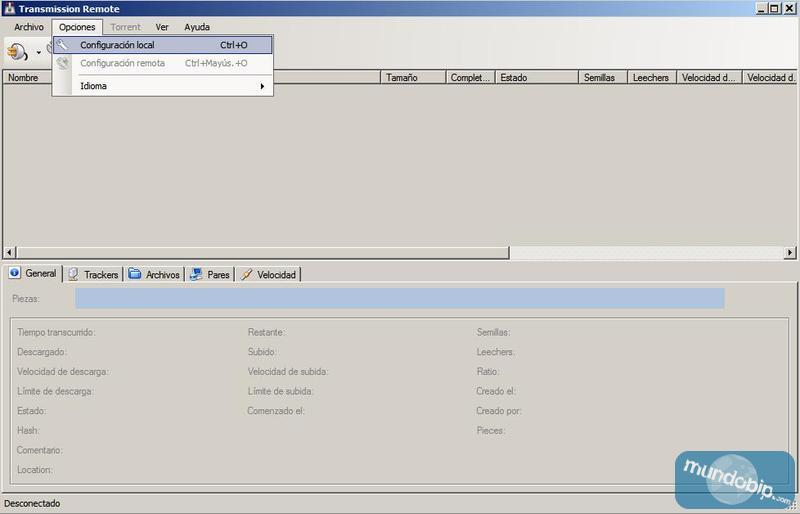The width and height of the screenshot is (800, 514).
Task: Switch to the Velocidad tab
Action: click(x=268, y=275)
